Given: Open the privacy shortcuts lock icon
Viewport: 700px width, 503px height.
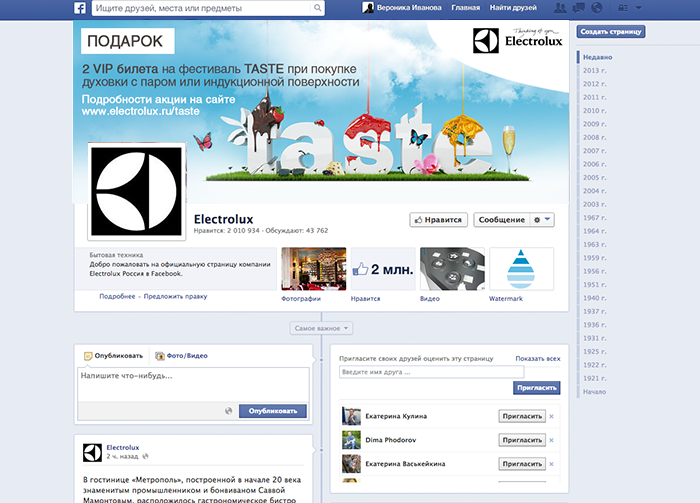Looking at the screenshot, I should click(623, 8).
